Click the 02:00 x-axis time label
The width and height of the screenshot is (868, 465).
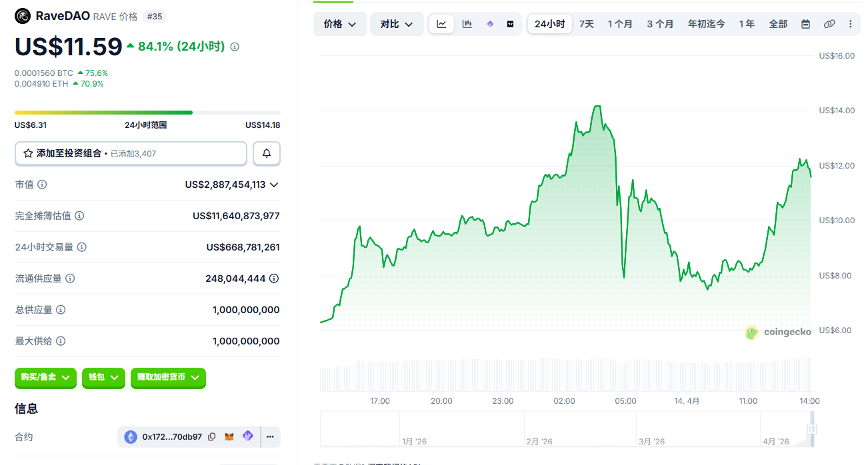tap(564, 401)
